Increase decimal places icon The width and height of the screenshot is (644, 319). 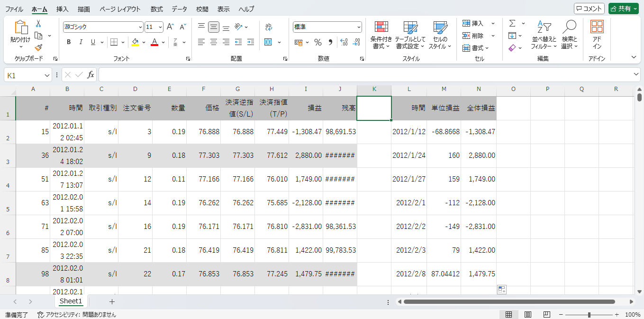344,42
